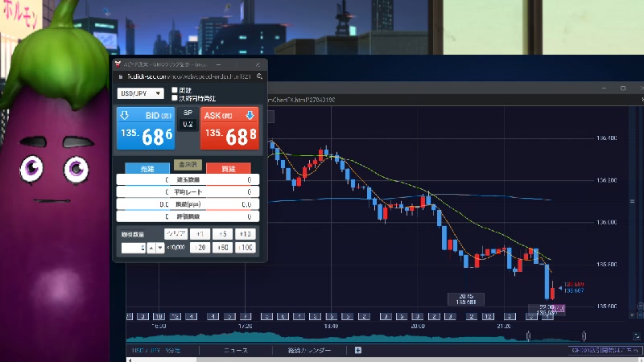Select the 売建 sell position header
Image resolution: width=644 pixels, height=362 pixels.
[x=148, y=168]
